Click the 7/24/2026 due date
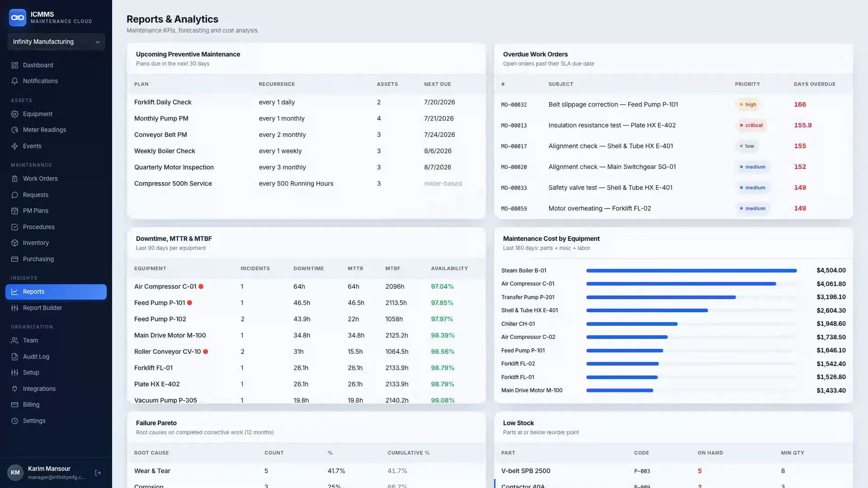868x488 pixels. pos(439,135)
